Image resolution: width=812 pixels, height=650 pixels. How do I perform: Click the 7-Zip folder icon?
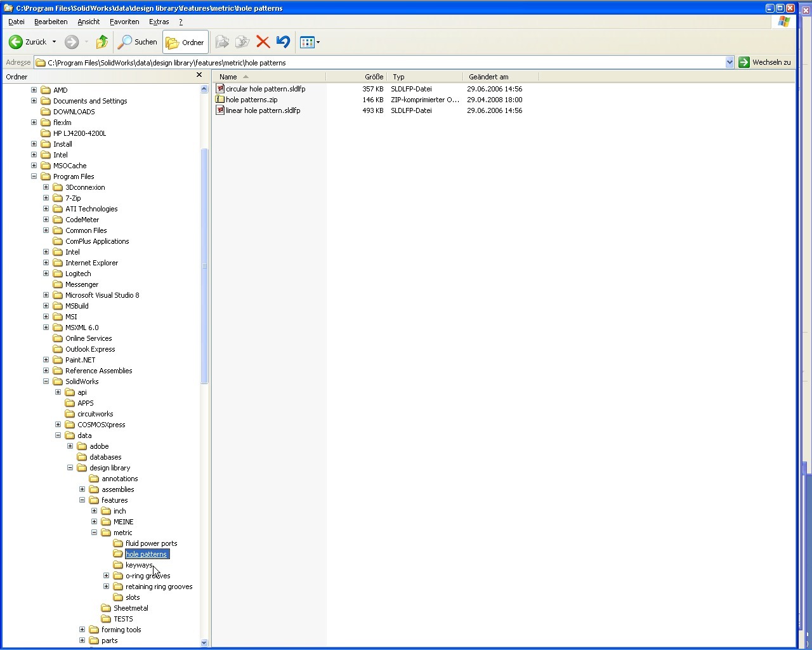[58, 198]
